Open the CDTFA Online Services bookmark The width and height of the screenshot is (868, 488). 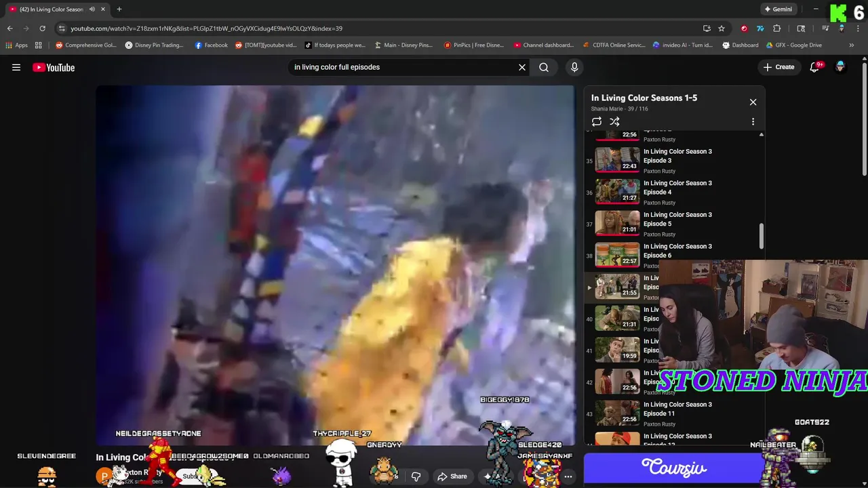(x=614, y=45)
